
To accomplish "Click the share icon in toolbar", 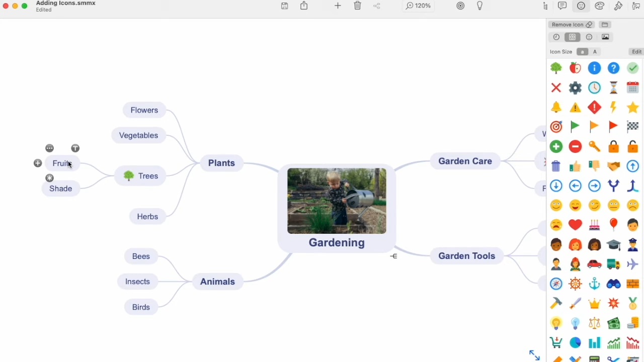I will click(304, 6).
